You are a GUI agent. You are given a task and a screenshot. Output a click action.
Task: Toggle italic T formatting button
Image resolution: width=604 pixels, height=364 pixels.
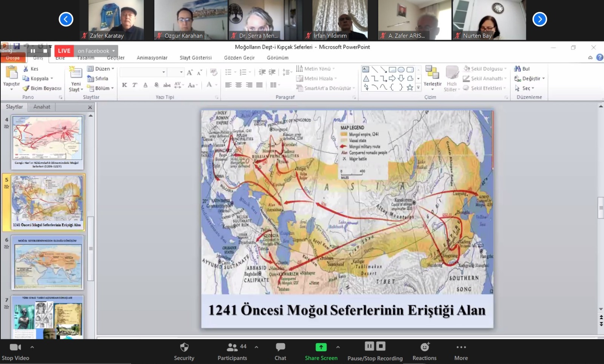(134, 85)
